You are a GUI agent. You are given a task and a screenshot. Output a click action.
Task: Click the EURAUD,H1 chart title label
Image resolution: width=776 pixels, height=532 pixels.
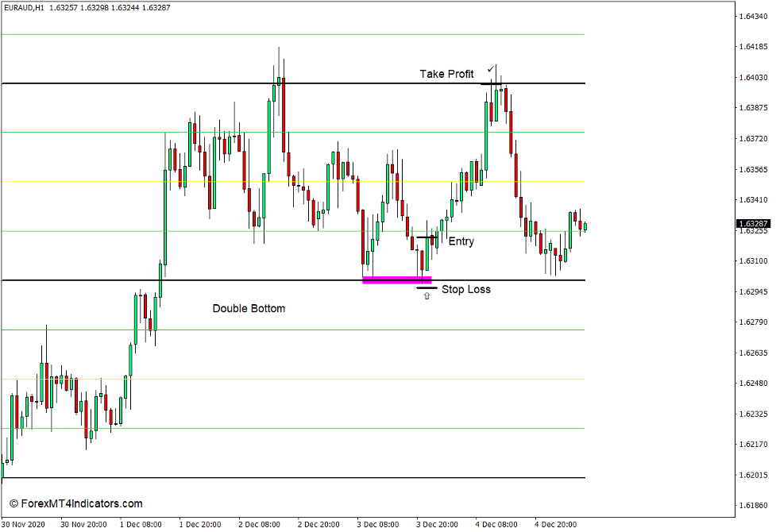pyautogui.click(x=24, y=8)
